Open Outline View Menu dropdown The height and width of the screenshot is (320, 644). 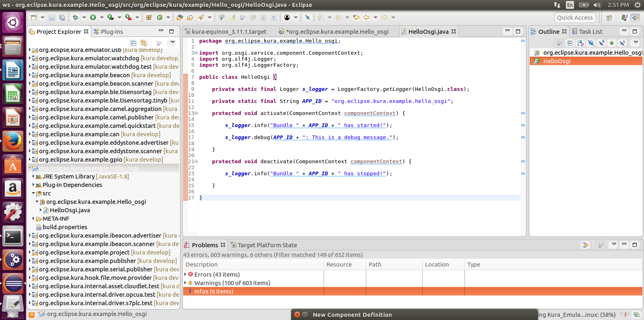click(636, 42)
